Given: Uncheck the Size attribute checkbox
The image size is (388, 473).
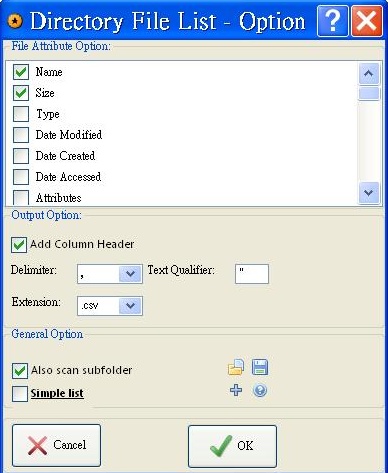Looking at the screenshot, I should pos(21,93).
